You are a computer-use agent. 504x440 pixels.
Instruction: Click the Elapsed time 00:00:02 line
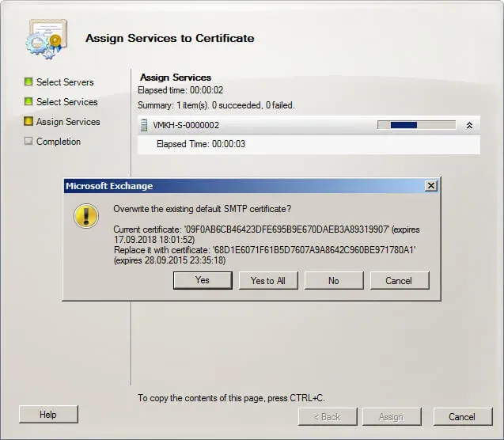pyautogui.click(x=180, y=90)
